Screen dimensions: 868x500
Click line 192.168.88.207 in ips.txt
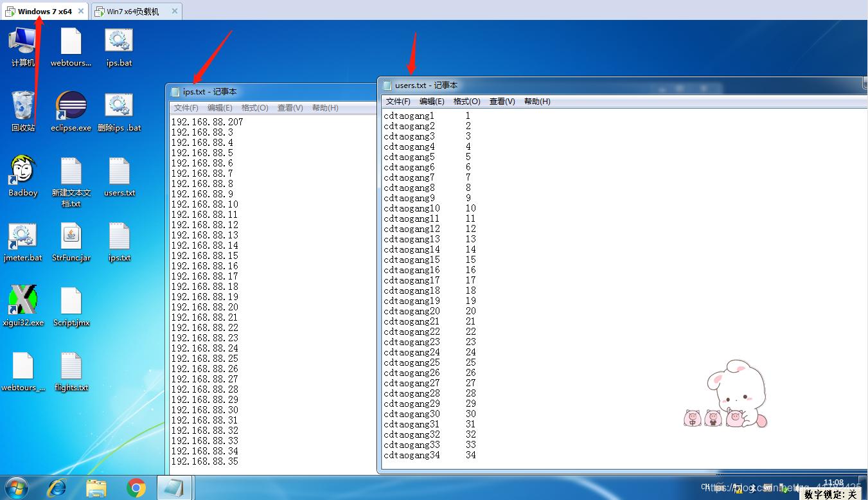click(207, 121)
